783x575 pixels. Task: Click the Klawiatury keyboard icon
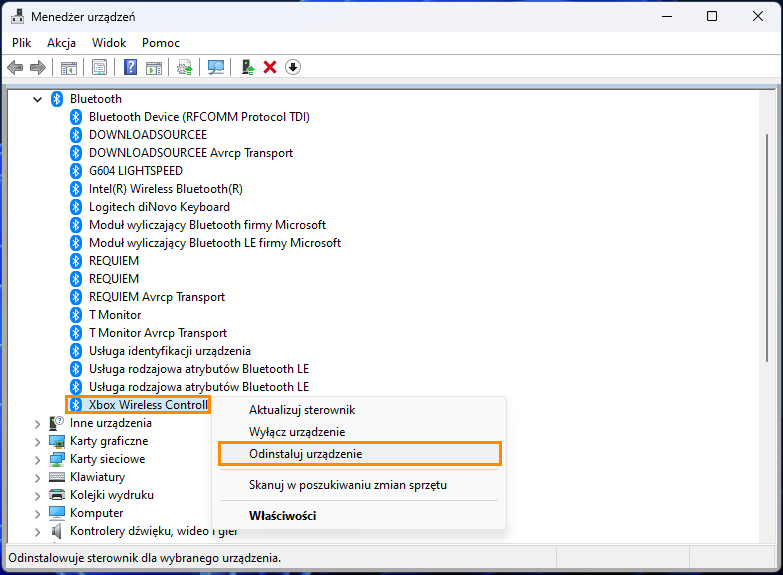coord(57,477)
